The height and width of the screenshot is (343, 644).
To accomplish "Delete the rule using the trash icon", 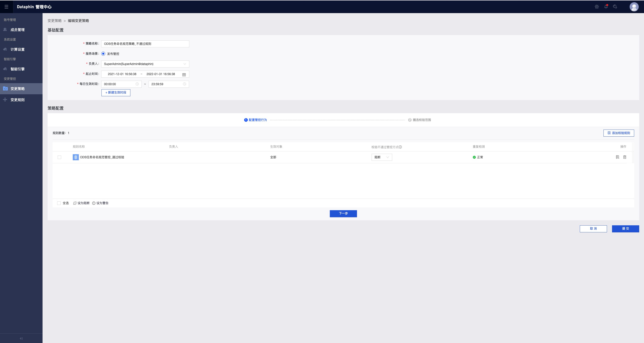I will [625, 157].
